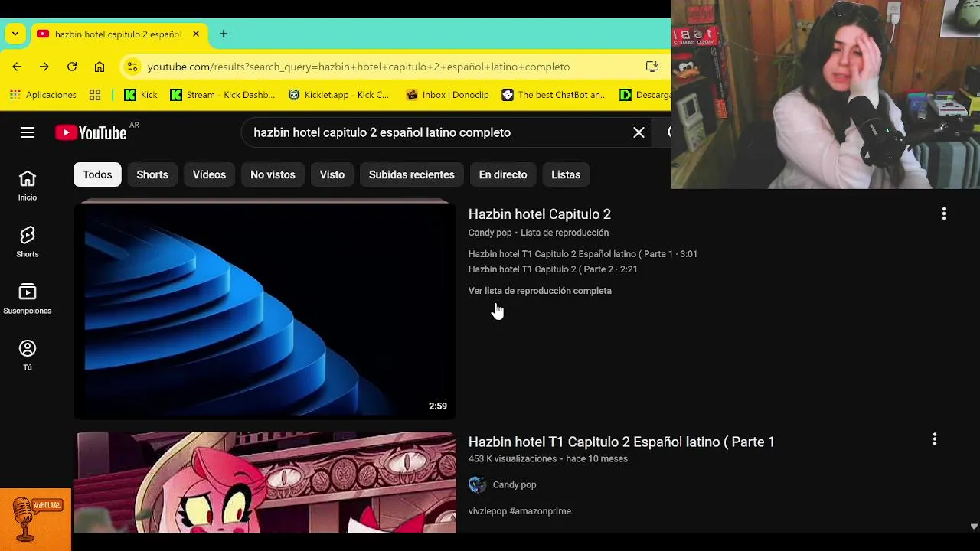Open a new browser tab

224,34
